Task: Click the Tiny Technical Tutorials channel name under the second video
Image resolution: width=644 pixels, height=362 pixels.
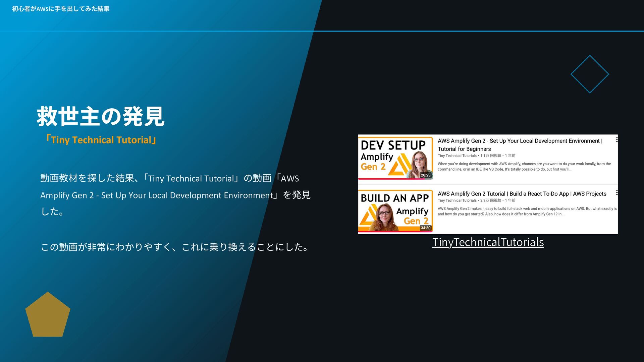Action: coord(457,200)
